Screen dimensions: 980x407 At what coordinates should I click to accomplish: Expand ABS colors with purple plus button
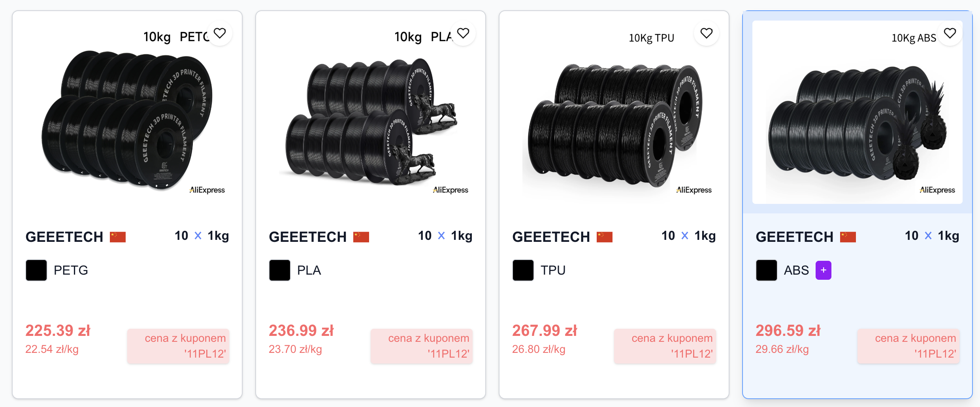pyautogui.click(x=824, y=270)
